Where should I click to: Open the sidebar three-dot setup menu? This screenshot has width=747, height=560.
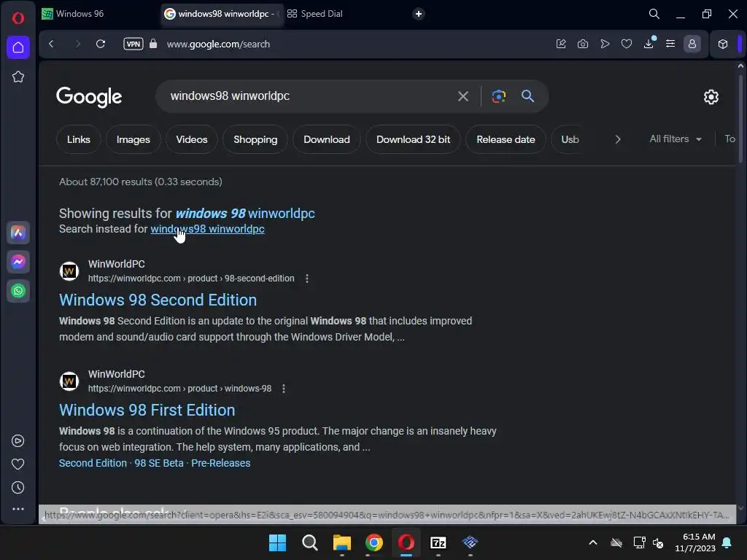(18, 508)
